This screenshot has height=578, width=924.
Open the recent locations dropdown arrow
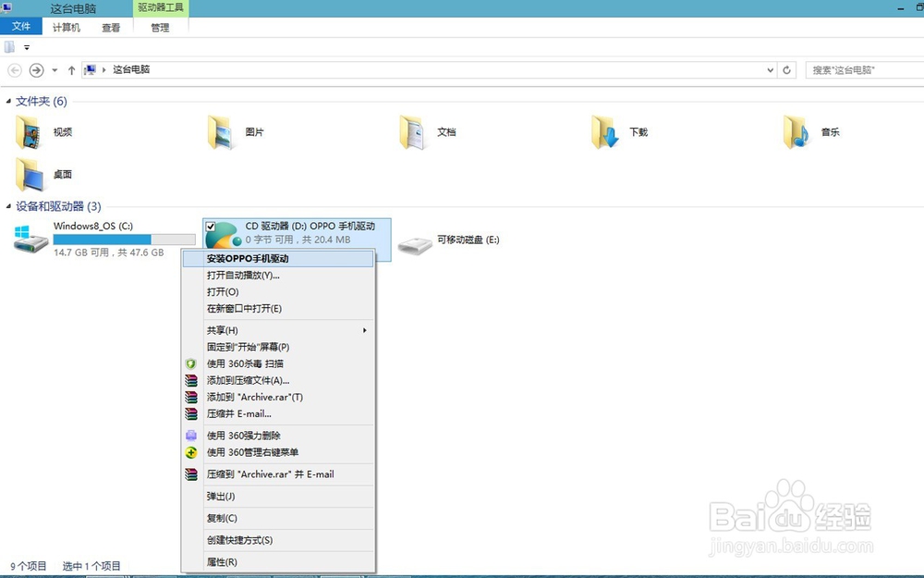pyautogui.click(x=55, y=70)
